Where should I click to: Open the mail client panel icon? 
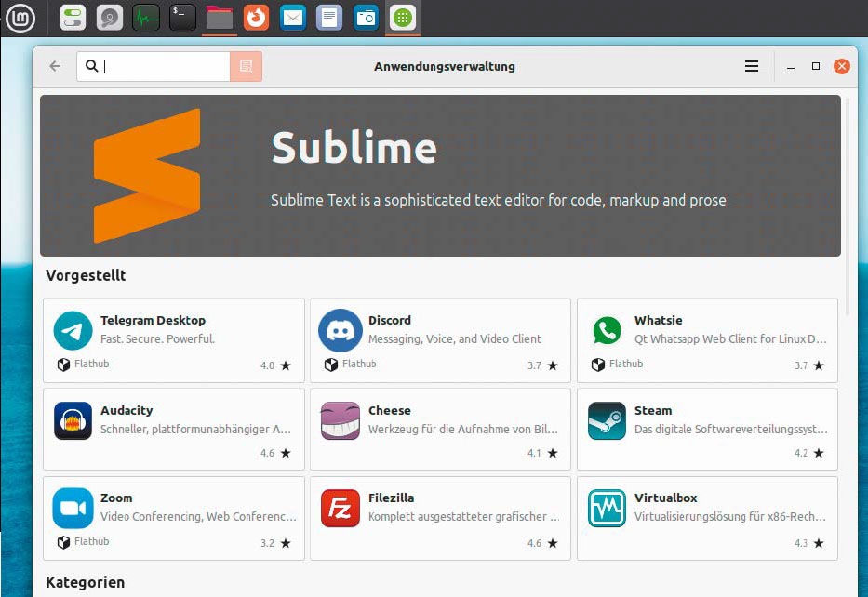293,18
